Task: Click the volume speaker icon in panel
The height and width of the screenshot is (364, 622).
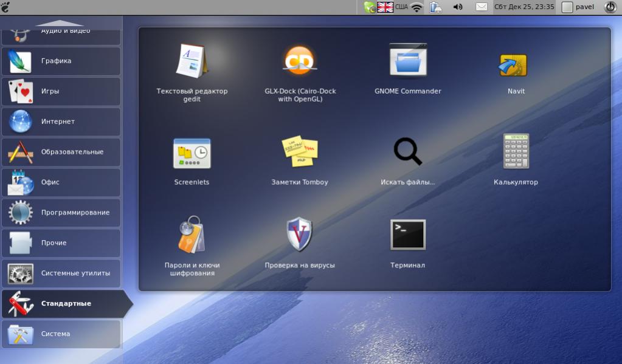Action: tap(458, 7)
